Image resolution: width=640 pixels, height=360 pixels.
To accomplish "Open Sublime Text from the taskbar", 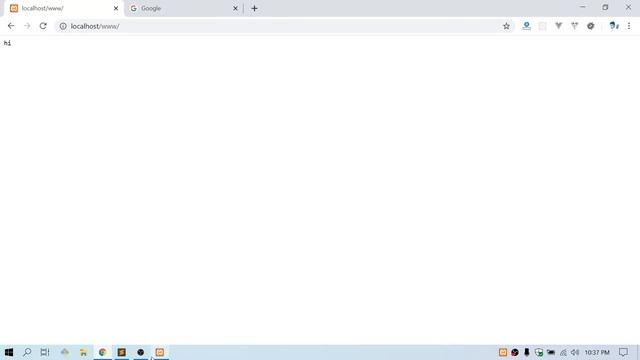I will tap(122, 352).
